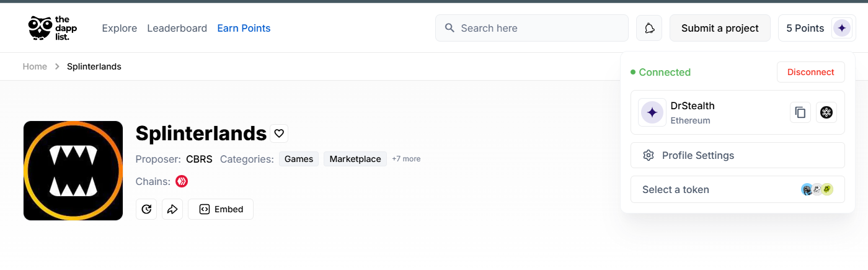Open the notifications bell icon
The image size is (868, 270).
pyautogui.click(x=649, y=28)
